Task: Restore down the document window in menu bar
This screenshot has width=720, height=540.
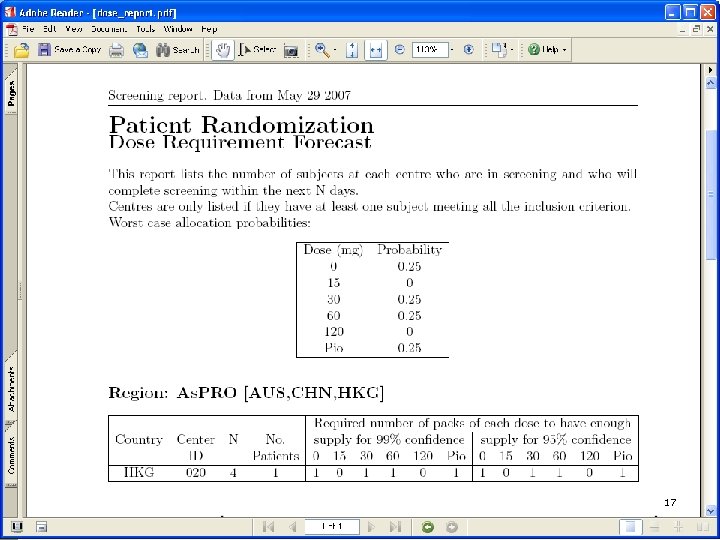Action: tap(696, 29)
